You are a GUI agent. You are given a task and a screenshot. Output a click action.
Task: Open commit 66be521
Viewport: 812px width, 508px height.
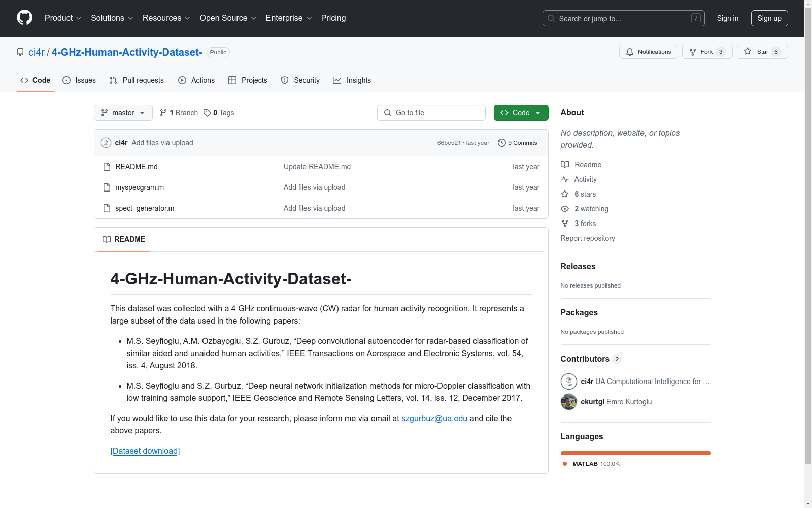coord(449,143)
